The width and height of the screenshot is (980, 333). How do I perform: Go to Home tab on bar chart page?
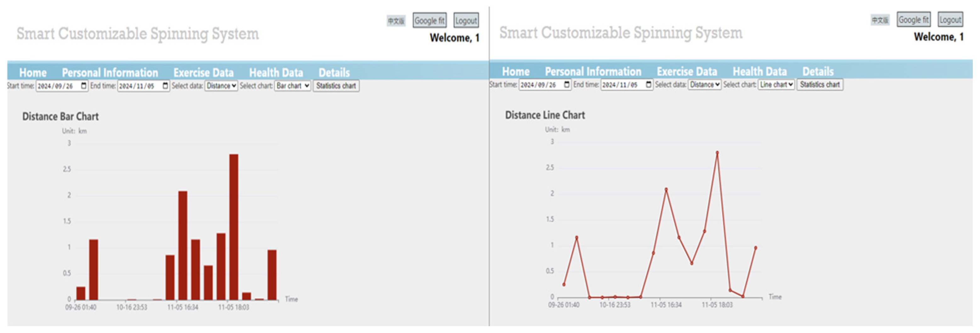tap(33, 72)
